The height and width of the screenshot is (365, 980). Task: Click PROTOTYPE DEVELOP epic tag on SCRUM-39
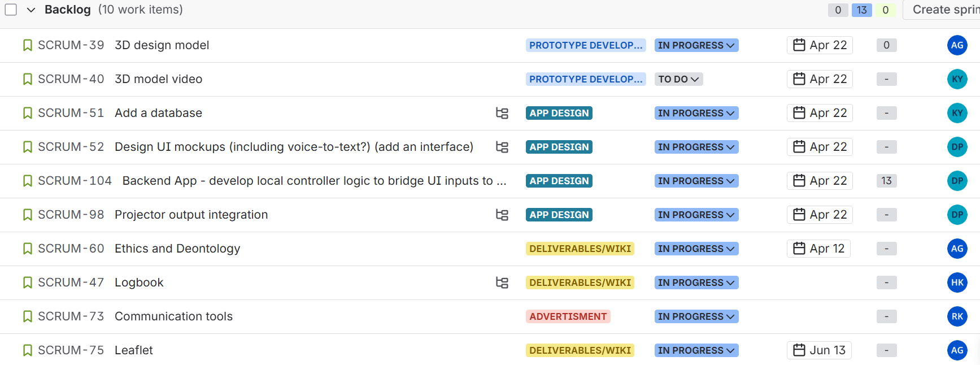[585, 45]
